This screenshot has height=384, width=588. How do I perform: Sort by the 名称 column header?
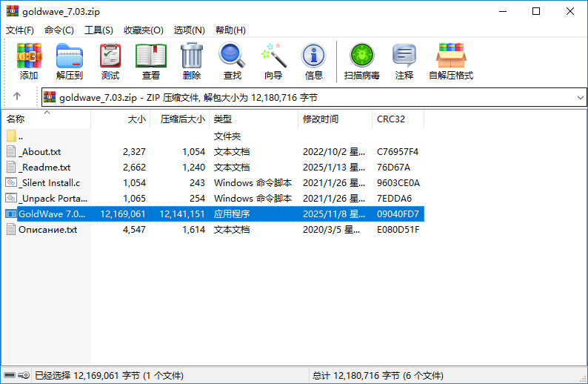[46, 119]
